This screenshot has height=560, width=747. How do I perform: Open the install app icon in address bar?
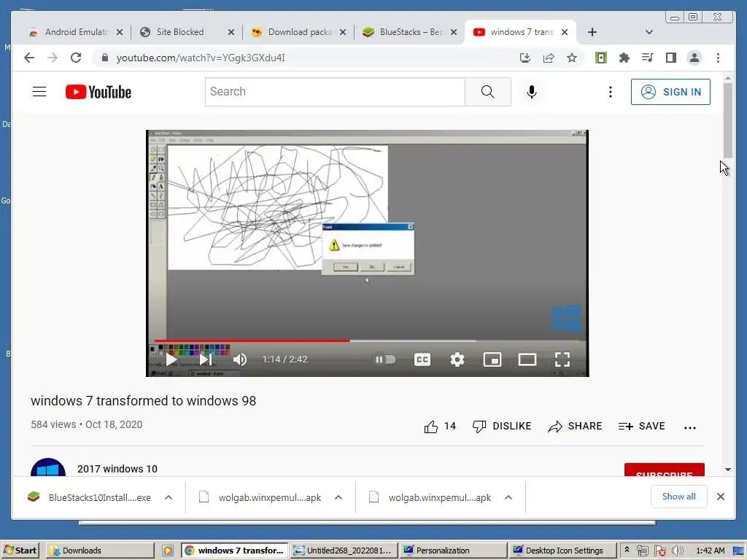click(525, 58)
